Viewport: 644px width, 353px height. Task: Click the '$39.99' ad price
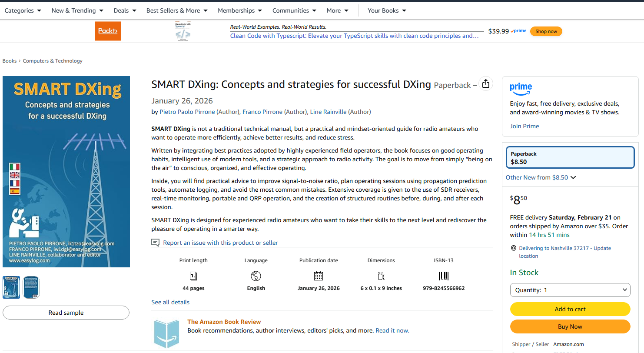(498, 31)
